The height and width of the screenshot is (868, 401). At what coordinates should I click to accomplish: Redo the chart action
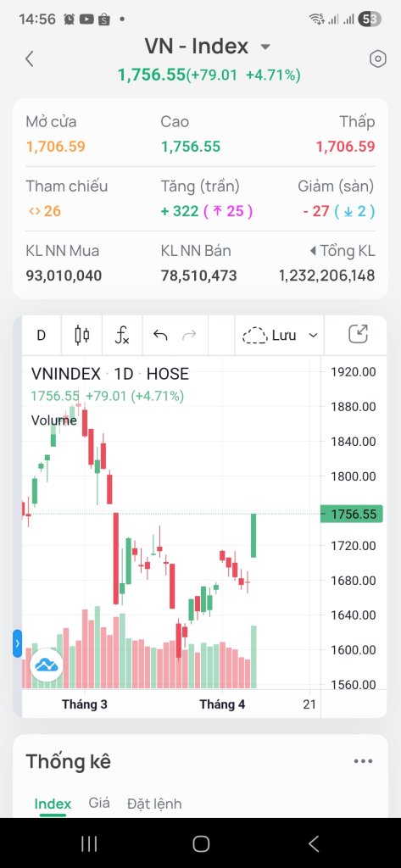click(x=189, y=335)
